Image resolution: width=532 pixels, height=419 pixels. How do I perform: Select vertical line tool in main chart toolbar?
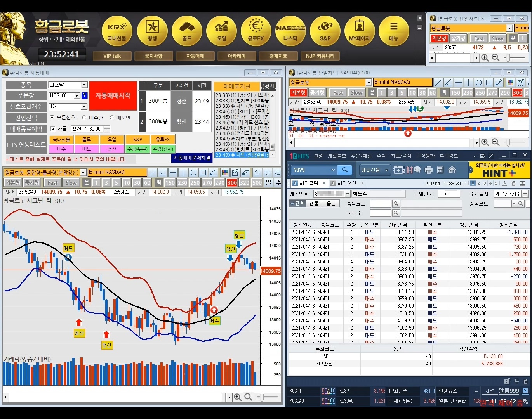[x=183, y=172]
